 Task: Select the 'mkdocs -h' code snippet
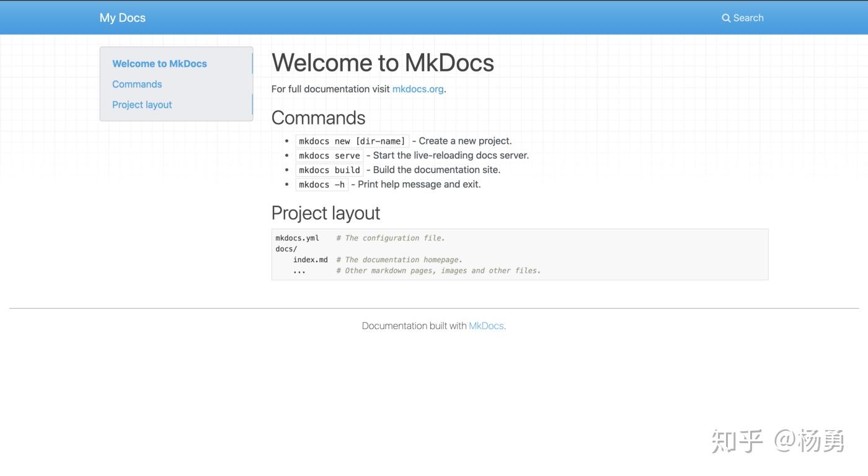(x=322, y=185)
